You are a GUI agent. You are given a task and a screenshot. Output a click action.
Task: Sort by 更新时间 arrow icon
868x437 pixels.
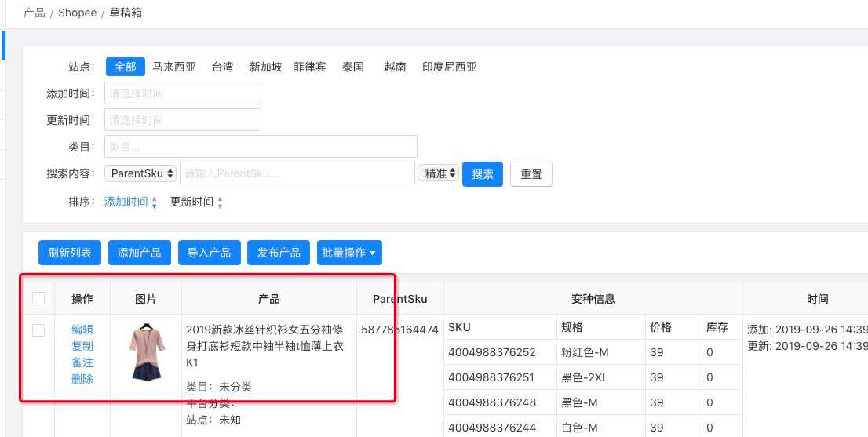coord(220,202)
